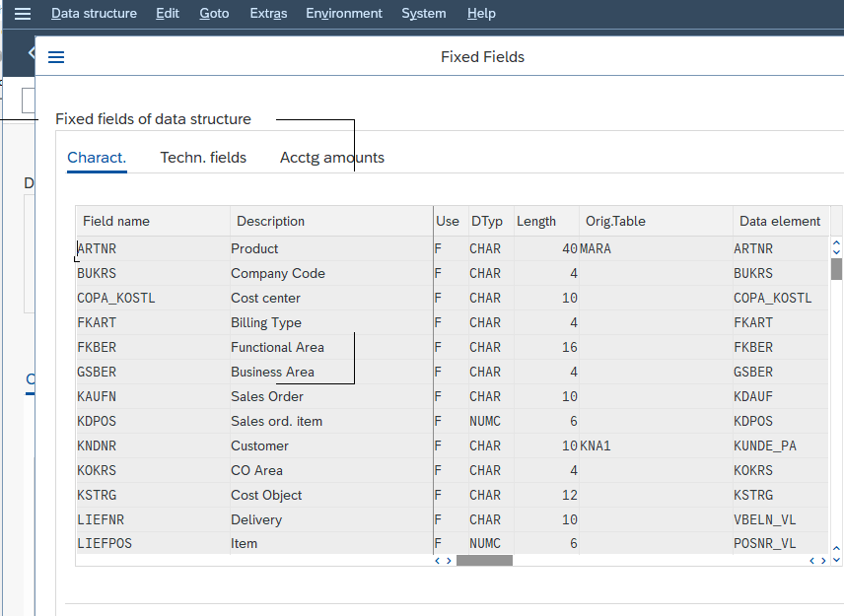Open the Extras menu
The width and height of the screenshot is (844, 616).
[x=268, y=14]
